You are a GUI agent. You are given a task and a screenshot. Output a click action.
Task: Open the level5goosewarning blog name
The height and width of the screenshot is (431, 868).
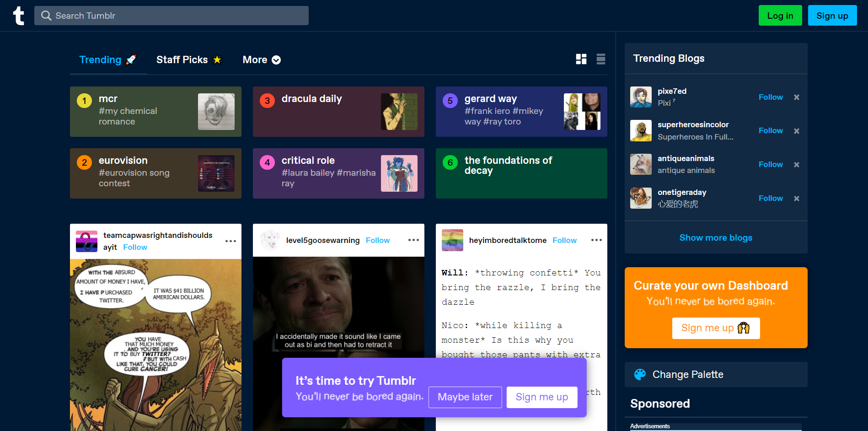click(x=323, y=240)
